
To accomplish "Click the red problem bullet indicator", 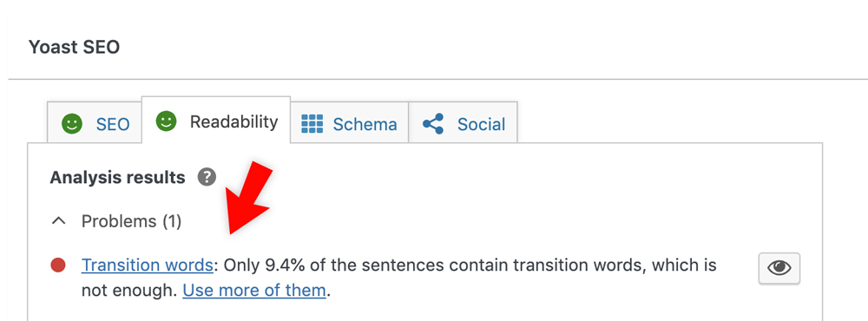I will [58, 265].
